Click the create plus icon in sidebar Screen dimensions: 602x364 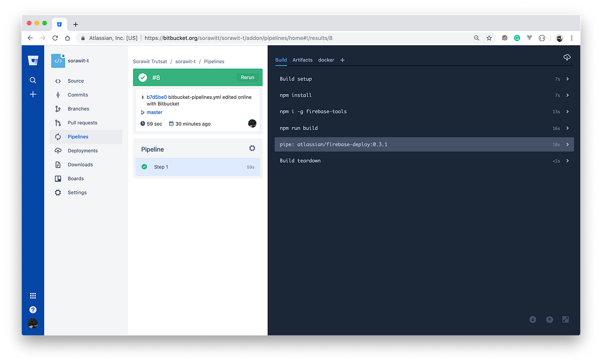pyautogui.click(x=33, y=94)
